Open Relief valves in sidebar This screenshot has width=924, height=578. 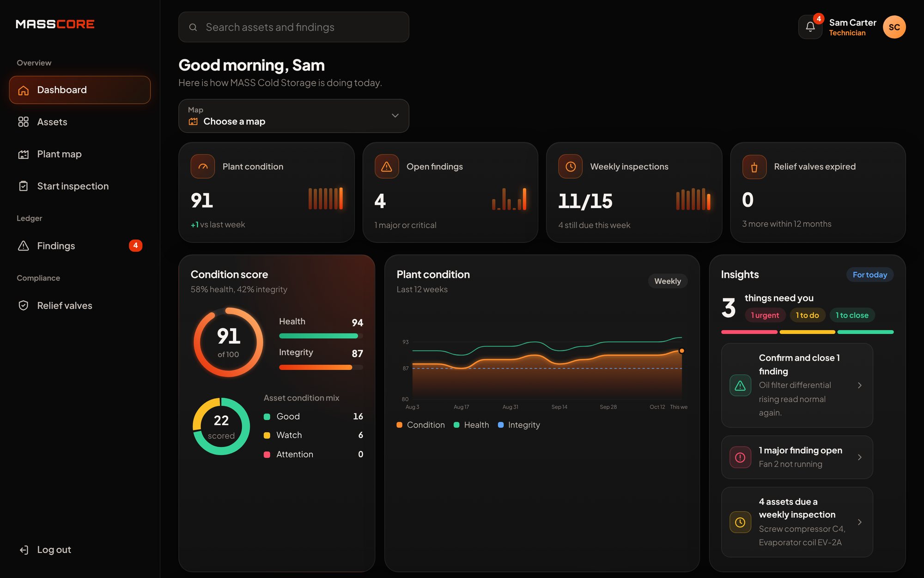[x=80, y=306]
